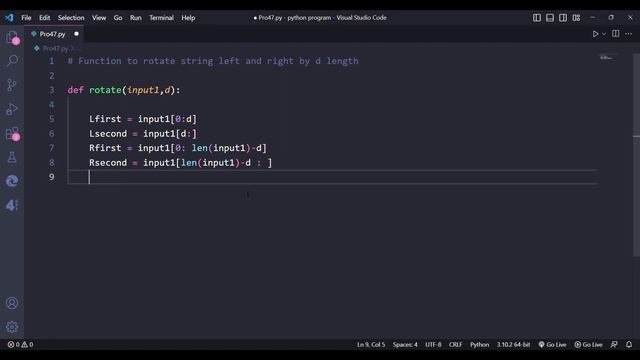This screenshot has height=360, width=640.
Task: Click the Pro47.py breadcrumb item
Action: [x=55, y=49]
